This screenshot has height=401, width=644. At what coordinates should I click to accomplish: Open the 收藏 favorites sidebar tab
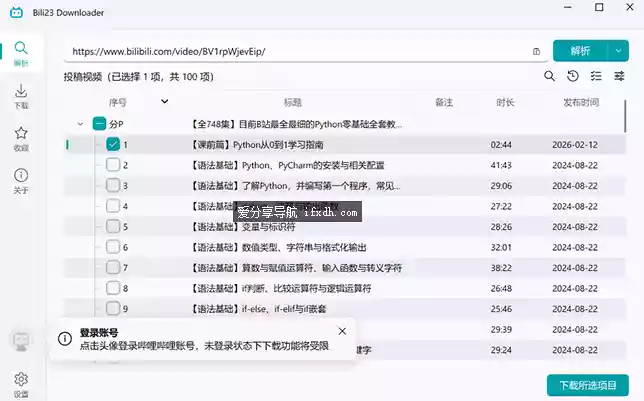pyautogui.click(x=21, y=139)
